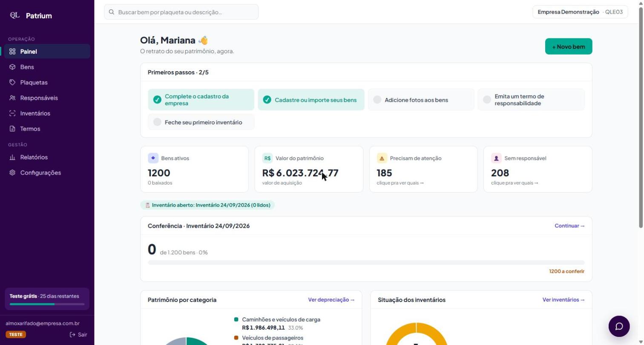
Task: Click the + Novo bem button
Action: click(x=569, y=46)
